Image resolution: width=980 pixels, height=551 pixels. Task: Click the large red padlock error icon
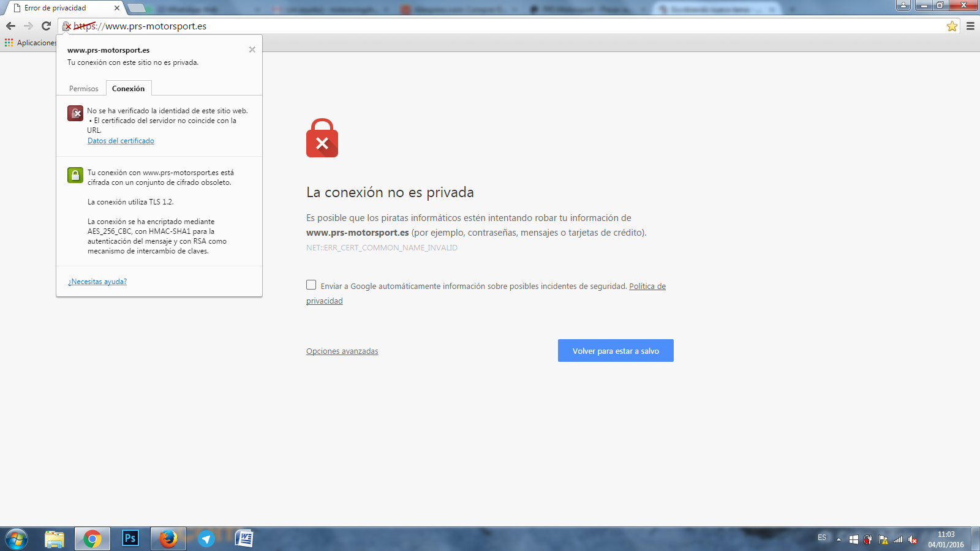tap(322, 138)
